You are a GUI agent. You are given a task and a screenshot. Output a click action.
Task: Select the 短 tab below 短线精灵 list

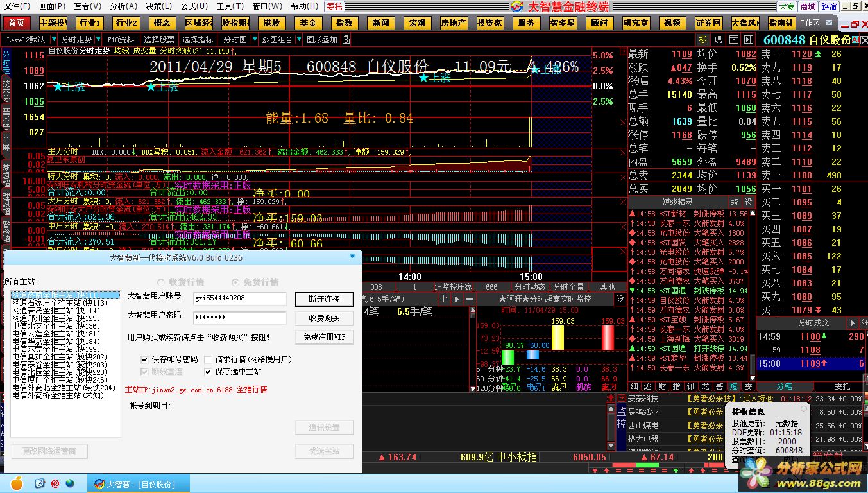[x=733, y=386]
